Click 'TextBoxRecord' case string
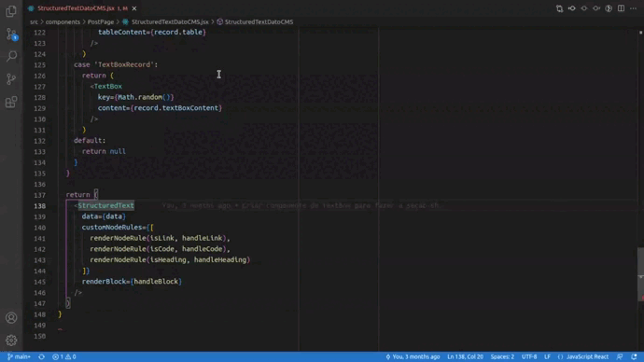This screenshot has height=362, width=644. [124, 65]
